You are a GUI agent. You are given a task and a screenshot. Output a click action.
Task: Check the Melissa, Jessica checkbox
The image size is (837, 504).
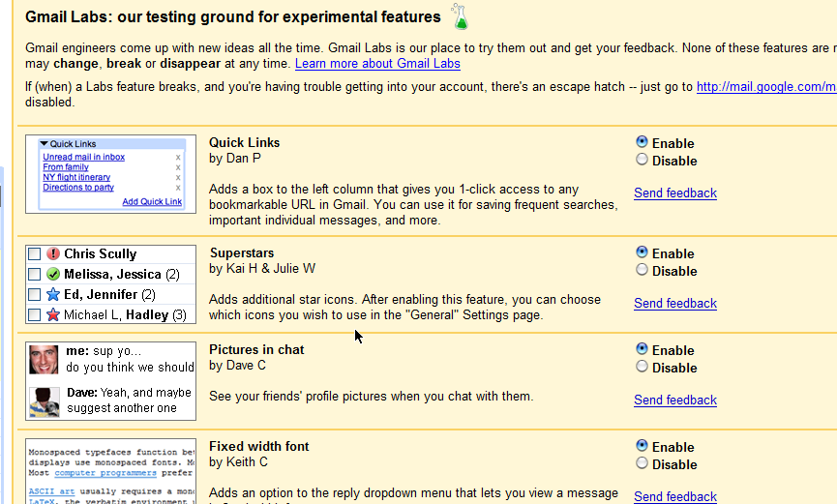(34, 274)
